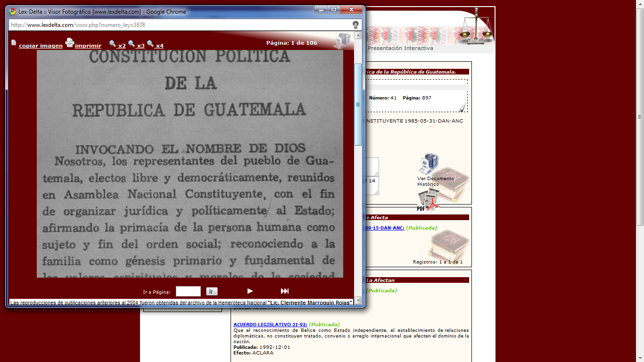Click the Presentación Interactiva menu item
644x362 pixels.
400,48
